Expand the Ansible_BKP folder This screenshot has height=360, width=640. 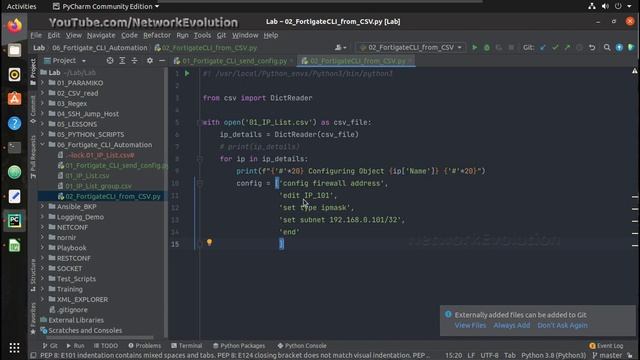point(42,207)
